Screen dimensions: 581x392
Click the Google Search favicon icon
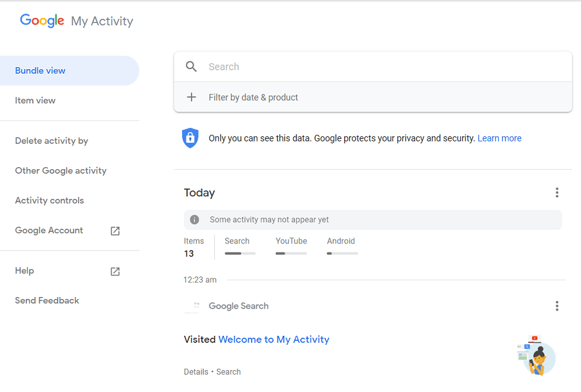click(x=192, y=307)
